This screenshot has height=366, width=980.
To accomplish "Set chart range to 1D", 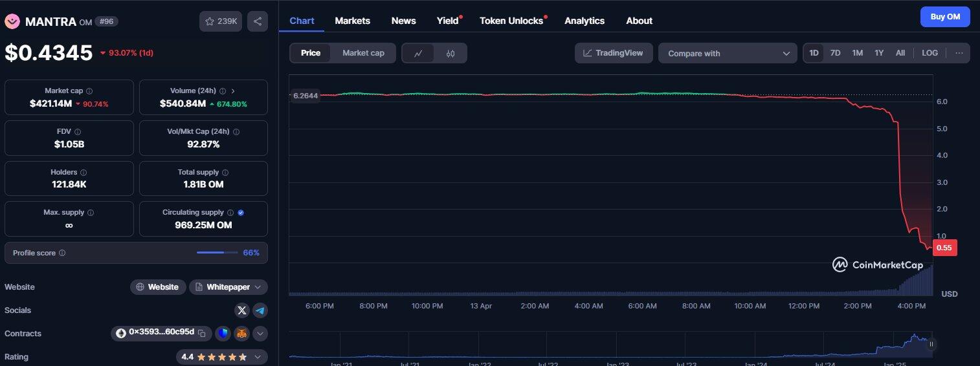I will pos(814,53).
